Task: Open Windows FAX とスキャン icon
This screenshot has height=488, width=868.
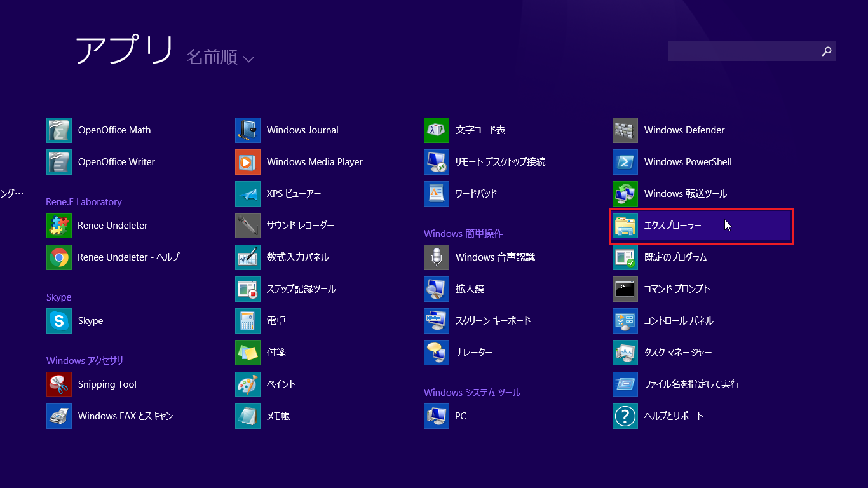Action: tap(59, 416)
